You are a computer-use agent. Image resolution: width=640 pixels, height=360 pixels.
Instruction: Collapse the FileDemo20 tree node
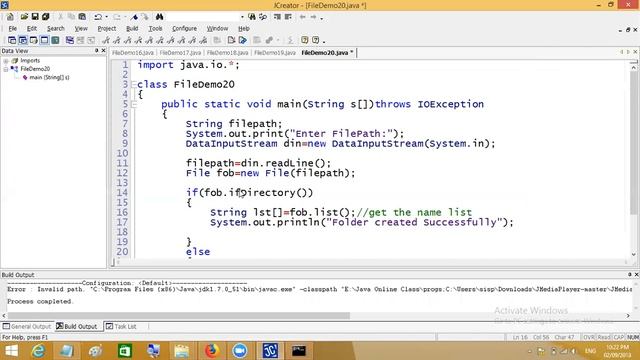(6, 69)
